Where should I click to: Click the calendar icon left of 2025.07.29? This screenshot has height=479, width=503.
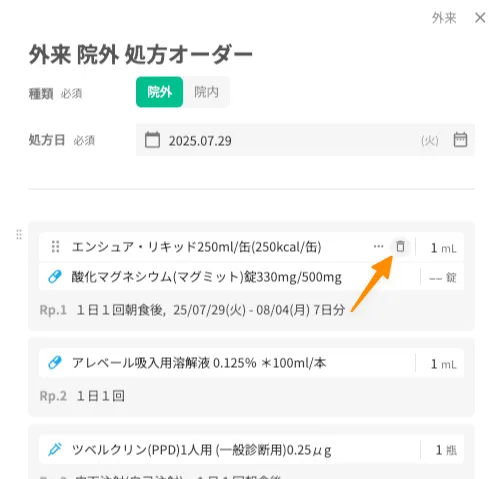(152, 140)
